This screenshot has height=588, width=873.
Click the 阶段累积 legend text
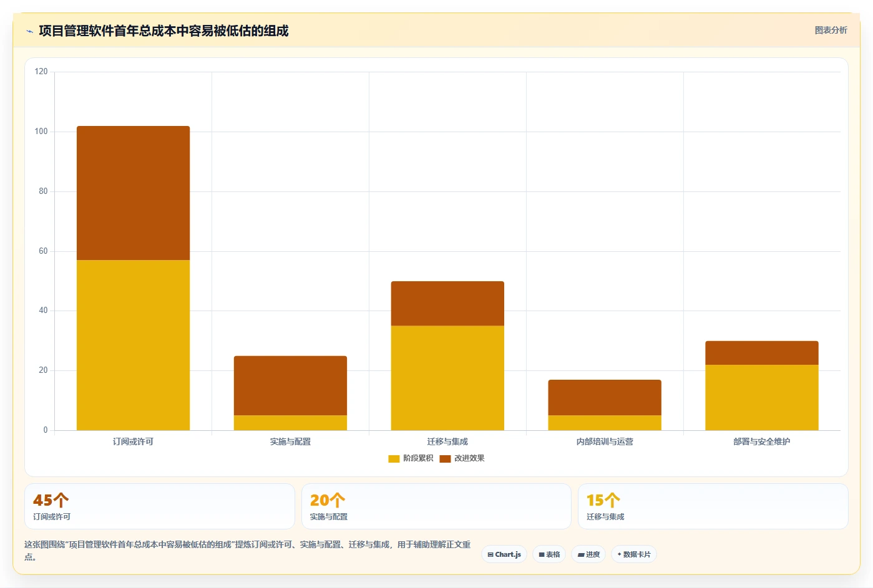point(418,458)
